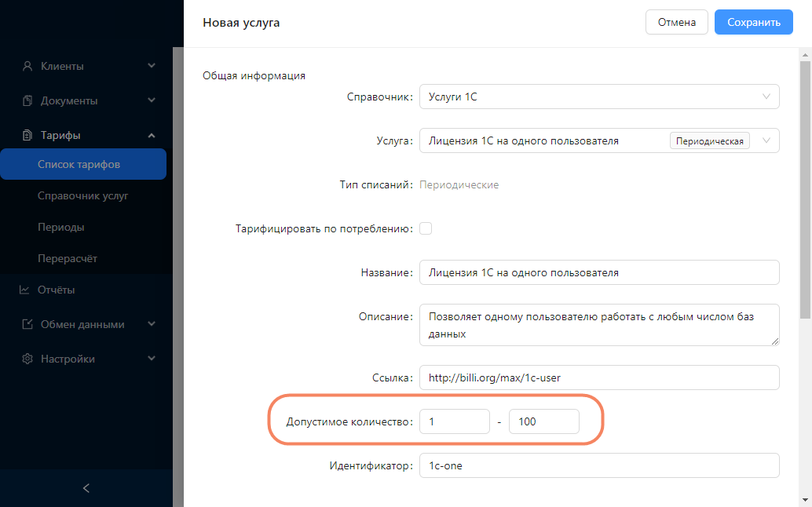The height and width of the screenshot is (507, 812).
Task: Click the Идентификатор field 1c-one
Action: pyautogui.click(x=599, y=465)
